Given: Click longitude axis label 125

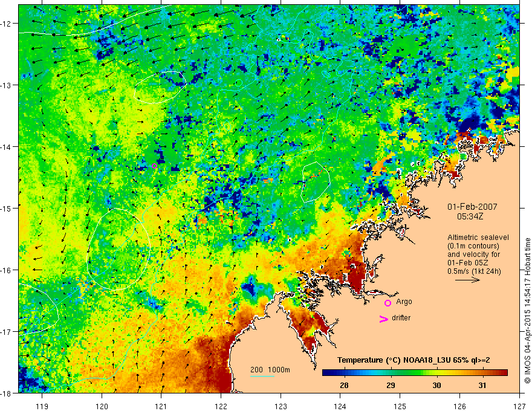Looking at the screenshot, I should [400, 406].
